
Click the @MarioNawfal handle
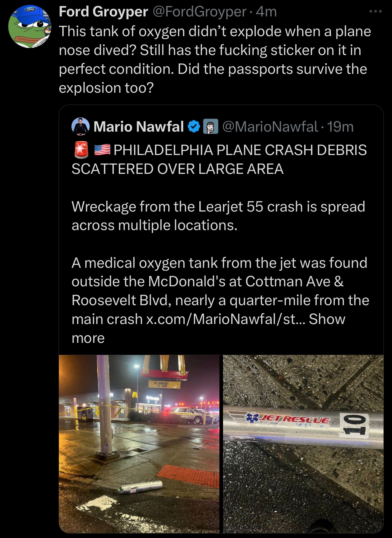270,126
